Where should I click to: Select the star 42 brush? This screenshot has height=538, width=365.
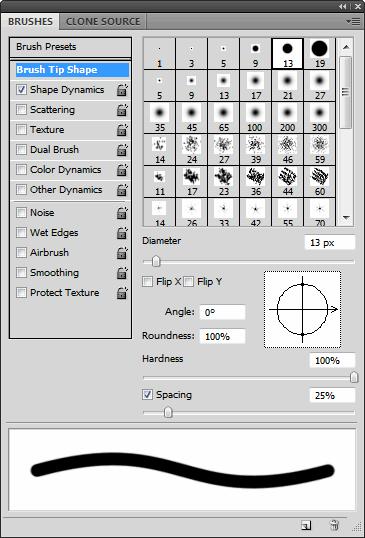(x=256, y=212)
